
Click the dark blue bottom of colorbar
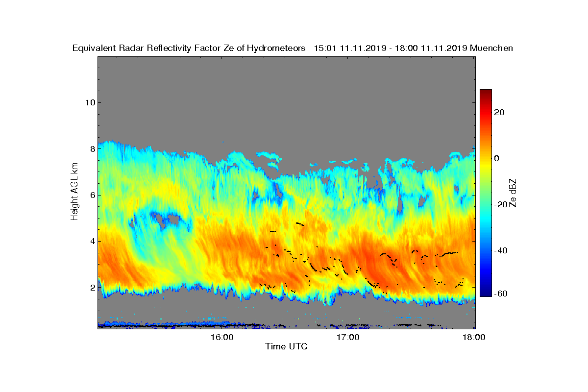(486, 294)
